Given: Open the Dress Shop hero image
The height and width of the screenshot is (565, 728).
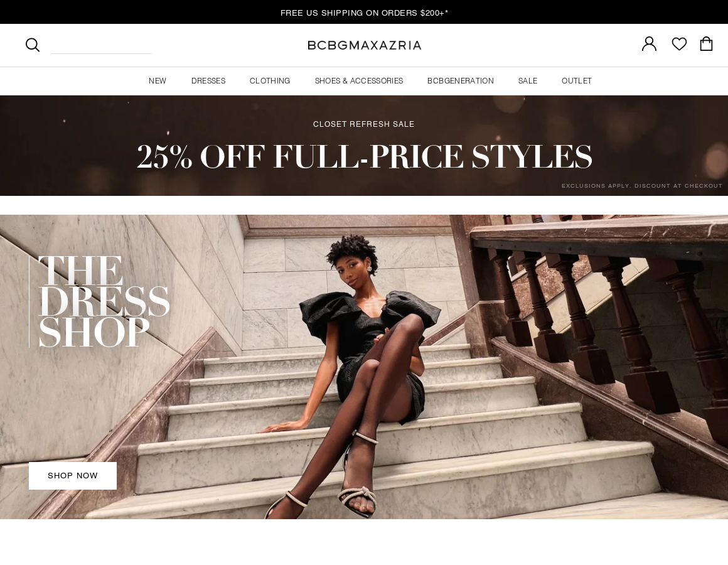Looking at the screenshot, I should [364, 367].
